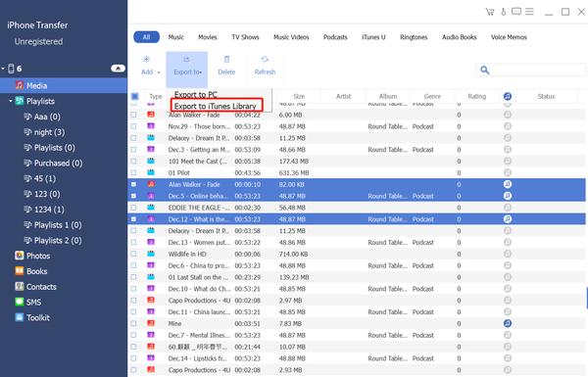Open the feedback chat icon
This screenshot has height=377, width=588.
pos(516,12)
